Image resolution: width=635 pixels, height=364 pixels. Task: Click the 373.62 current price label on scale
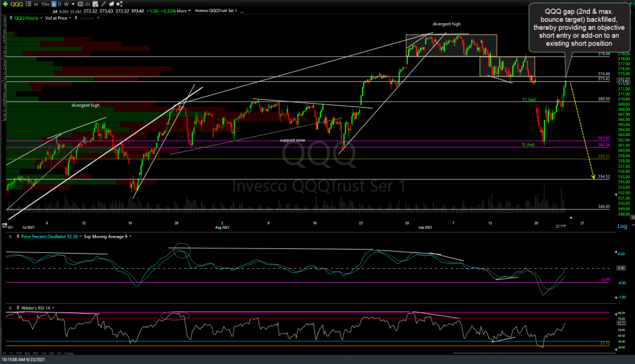pyautogui.click(x=623, y=81)
